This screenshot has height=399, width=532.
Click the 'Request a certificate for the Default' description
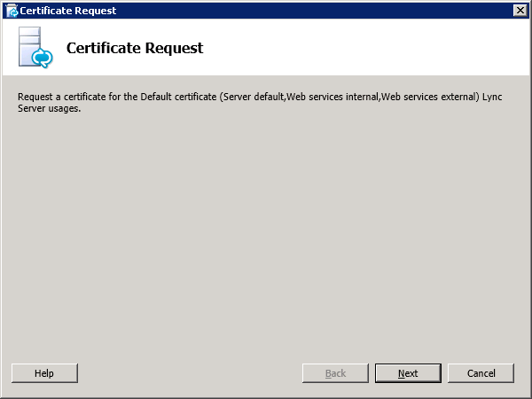[x=260, y=103]
